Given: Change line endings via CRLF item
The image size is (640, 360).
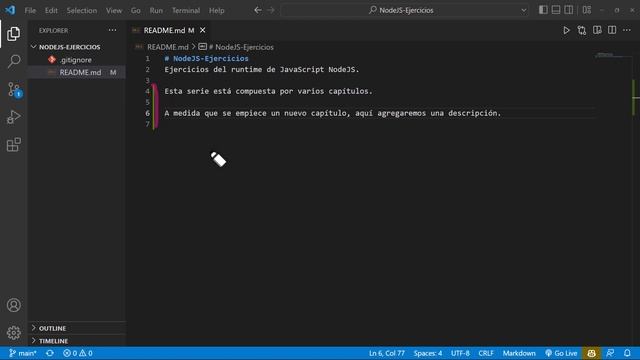Looking at the screenshot, I should click(x=486, y=353).
